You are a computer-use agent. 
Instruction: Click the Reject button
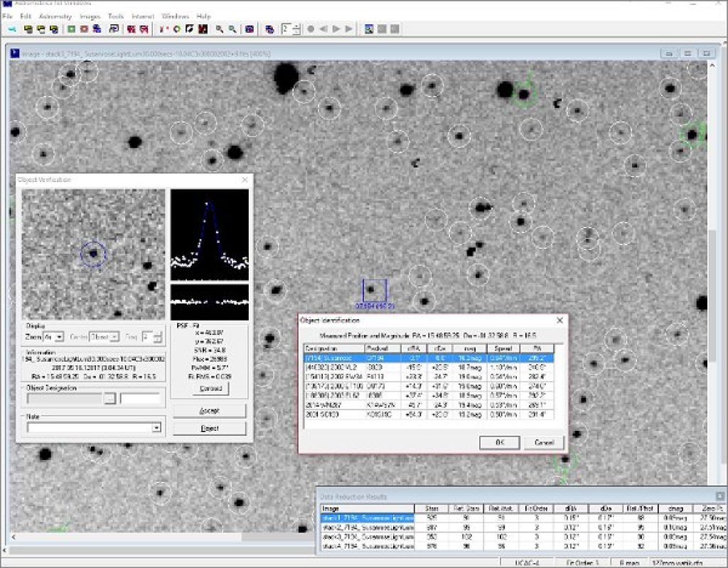pos(210,428)
